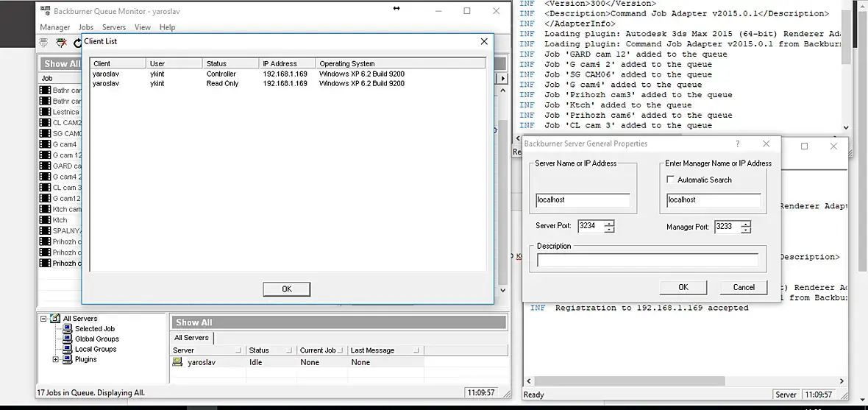Click the Server Name or IP Address input field
This screenshot has width=868, height=410.
pyautogui.click(x=583, y=200)
